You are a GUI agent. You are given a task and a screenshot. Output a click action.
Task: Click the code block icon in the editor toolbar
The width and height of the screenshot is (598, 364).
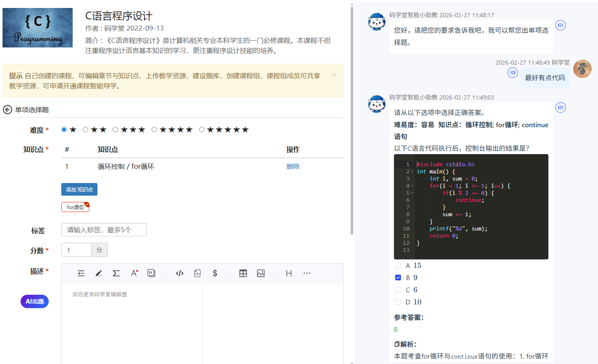(x=180, y=273)
